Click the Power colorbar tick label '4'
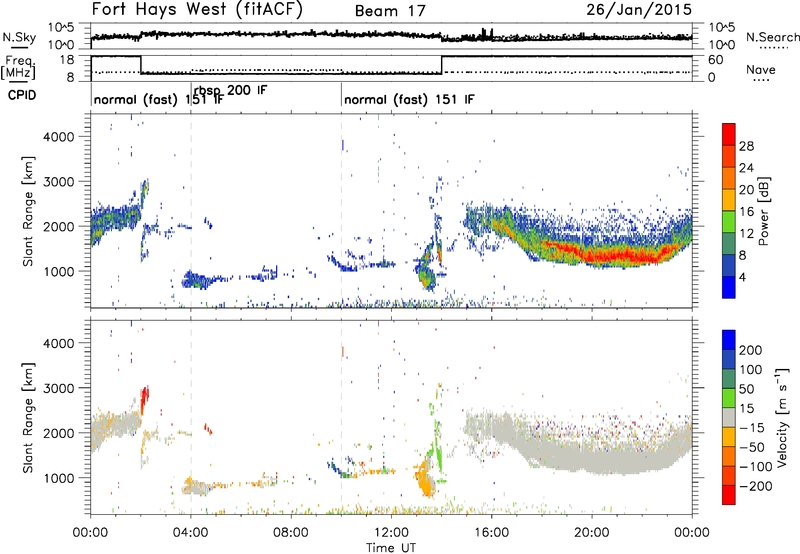The image size is (800, 554). [x=742, y=277]
